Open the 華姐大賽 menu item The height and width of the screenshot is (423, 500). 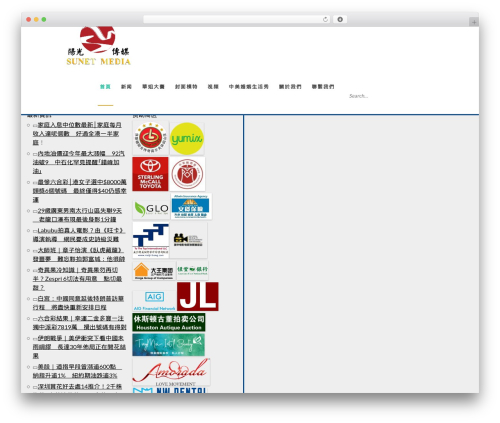point(153,87)
